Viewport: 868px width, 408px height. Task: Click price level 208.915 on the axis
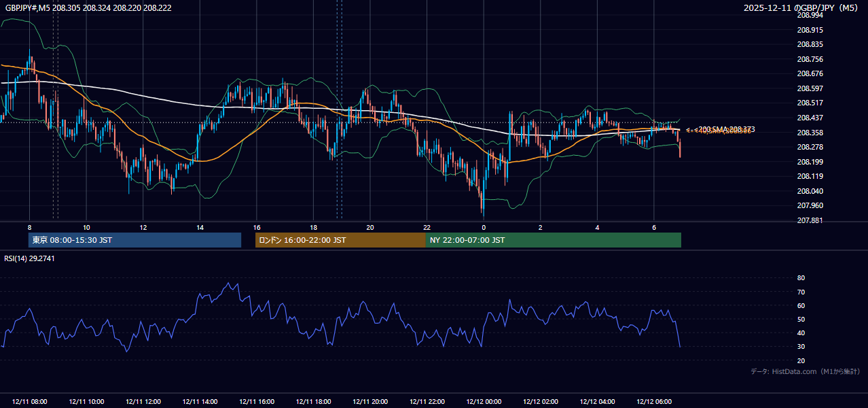pos(810,30)
